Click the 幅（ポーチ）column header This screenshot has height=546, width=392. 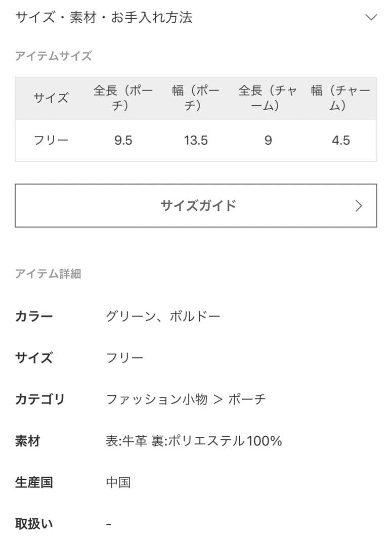(x=196, y=98)
